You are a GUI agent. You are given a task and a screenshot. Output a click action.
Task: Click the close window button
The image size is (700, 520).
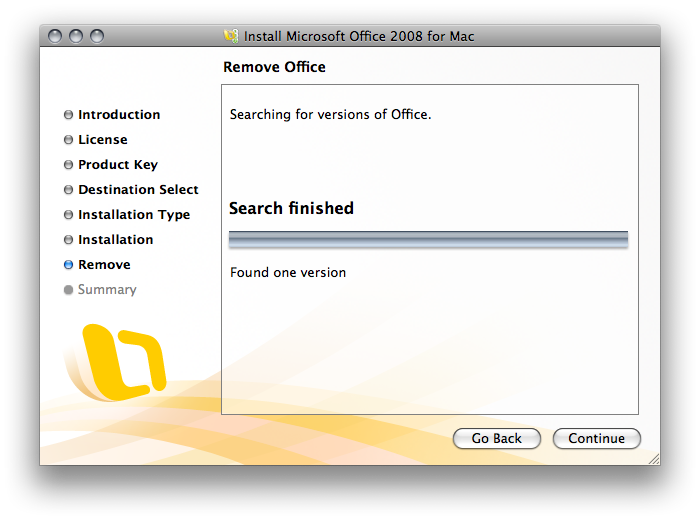click(55, 36)
